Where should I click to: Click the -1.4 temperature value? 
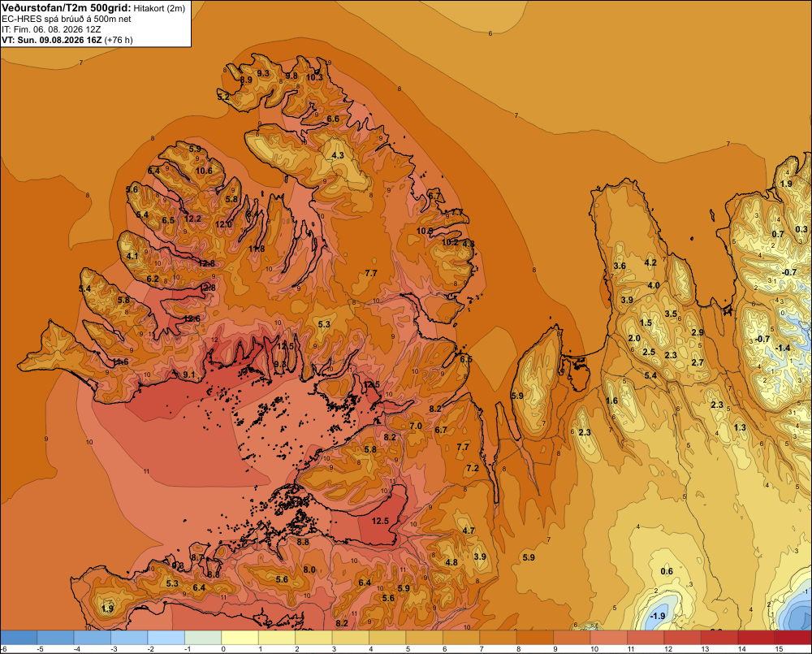point(783,348)
